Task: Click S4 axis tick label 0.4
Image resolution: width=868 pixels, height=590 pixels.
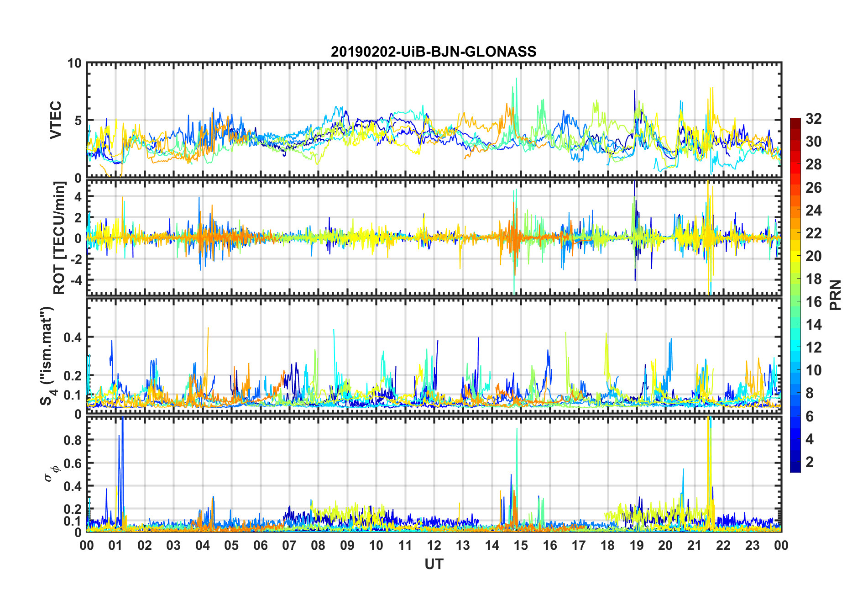Action: tap(73, 337)
